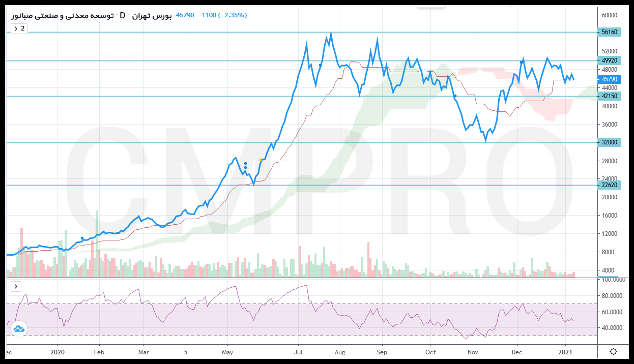Click the Aug label on time axis
This screenshot has height=364, width=634.
click(x=340, y=352)
